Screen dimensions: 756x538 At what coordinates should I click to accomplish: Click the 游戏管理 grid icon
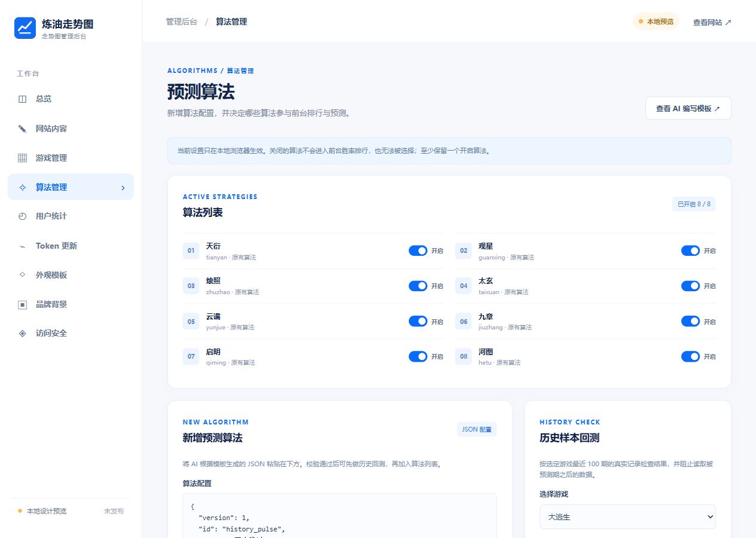pos(23,158)
